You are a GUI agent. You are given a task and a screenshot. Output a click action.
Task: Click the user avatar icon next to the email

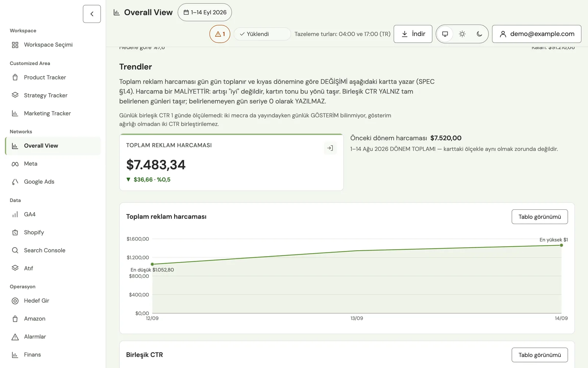tap(503, 34)
